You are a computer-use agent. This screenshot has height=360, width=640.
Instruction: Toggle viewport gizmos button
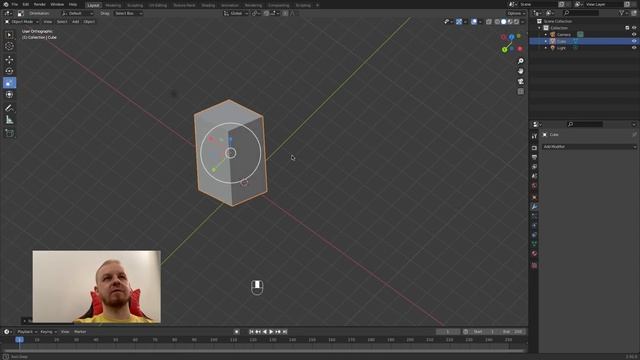point(459,22)
